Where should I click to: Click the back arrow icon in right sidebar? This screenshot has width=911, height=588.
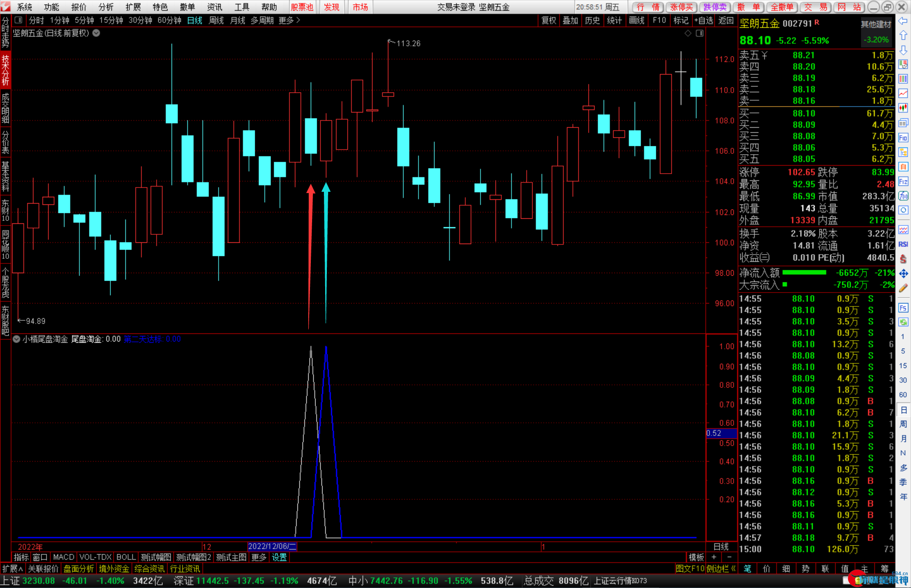pos(903,21)
